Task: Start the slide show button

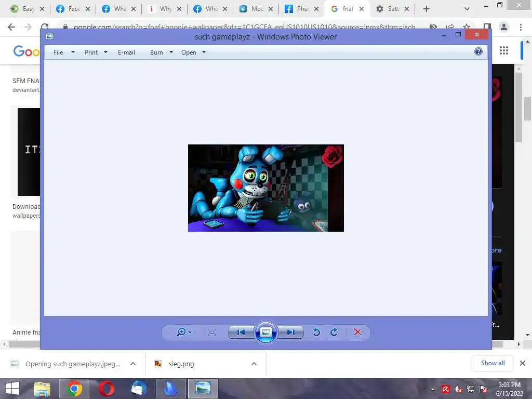Action: tap(265, 332)
